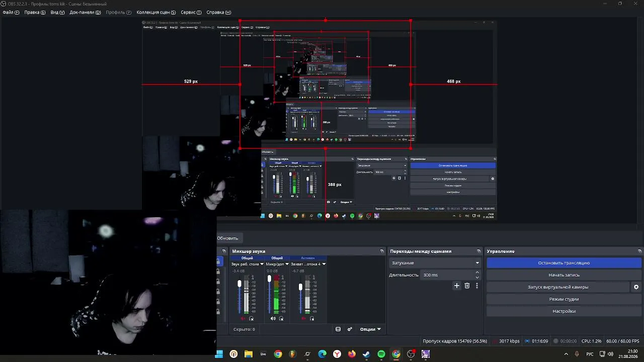644x362 pixels.
Task: Click the РУС input language indicator
Action: (x=590, y=354)
